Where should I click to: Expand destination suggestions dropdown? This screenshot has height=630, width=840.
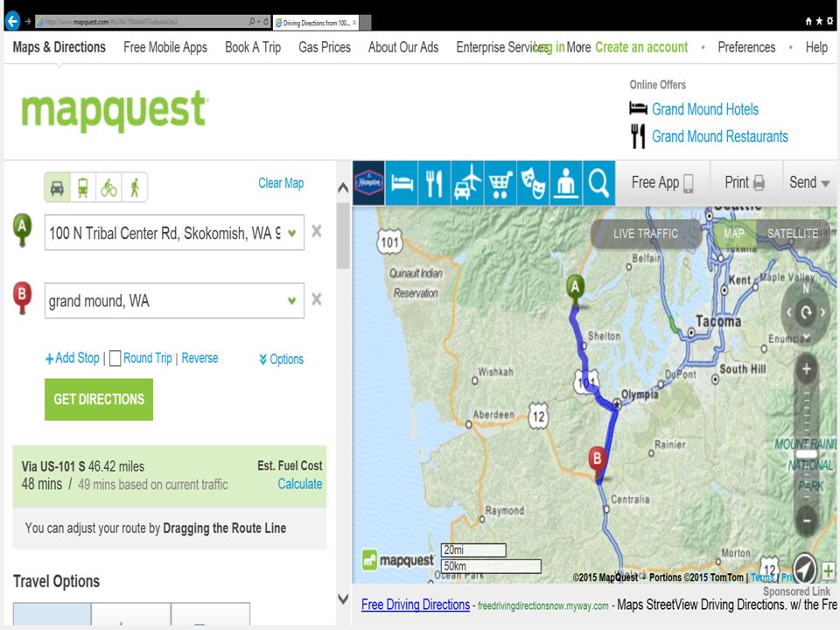coord(292,300)
